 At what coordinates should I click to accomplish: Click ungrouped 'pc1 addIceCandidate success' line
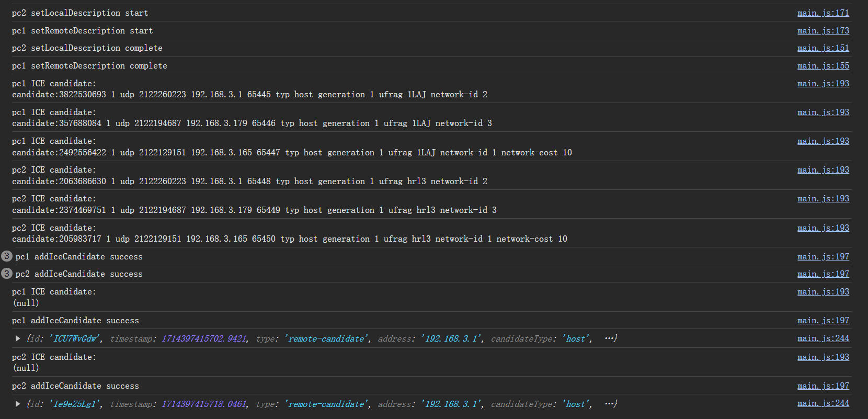(x=75, y=320)
